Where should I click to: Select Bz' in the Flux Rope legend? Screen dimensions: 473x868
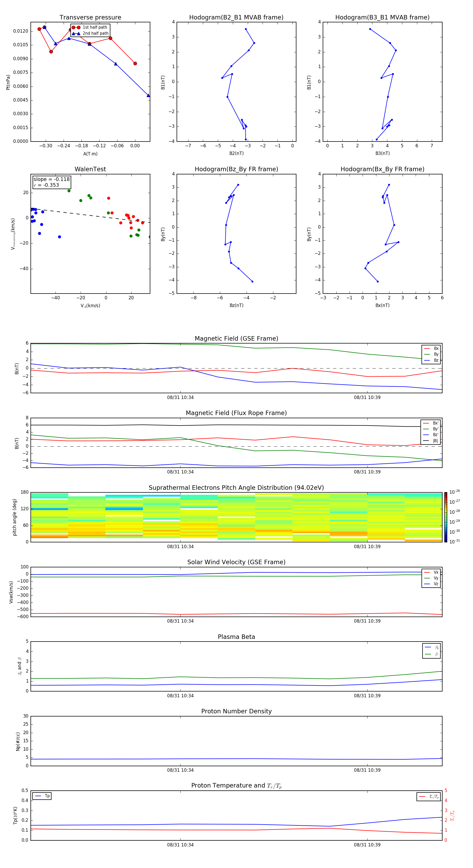[x=431, y=435]
